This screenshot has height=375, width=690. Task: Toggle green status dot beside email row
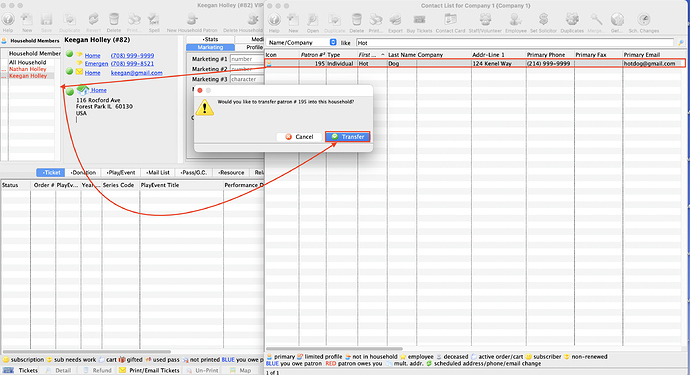(x=70, y=71)
